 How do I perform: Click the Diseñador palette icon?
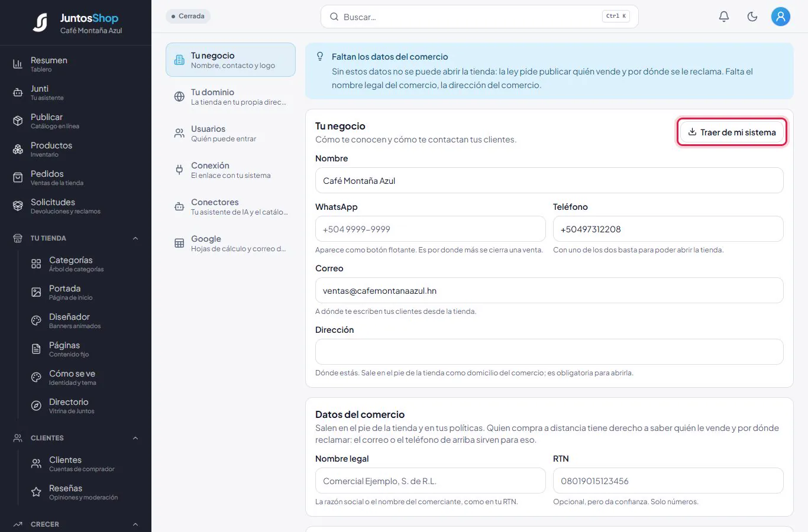(36, 320)
